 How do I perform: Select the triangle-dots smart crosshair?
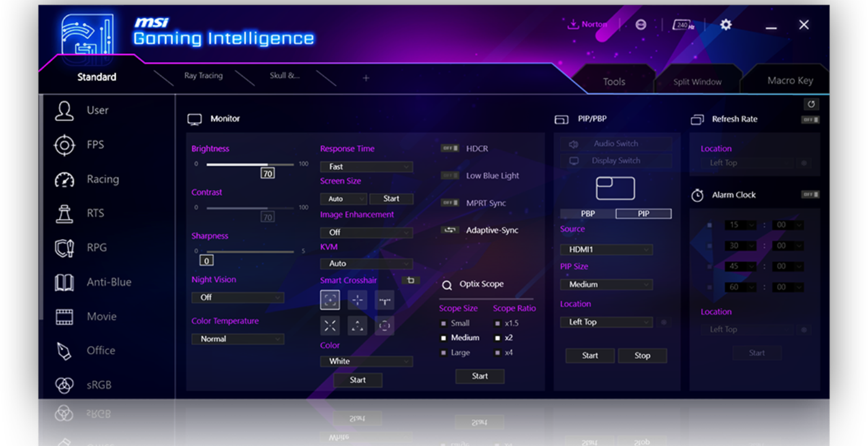pos(357,326)
